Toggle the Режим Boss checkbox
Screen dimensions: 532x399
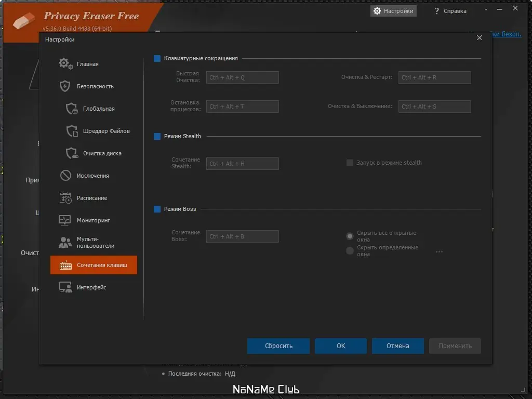[157, 209]
